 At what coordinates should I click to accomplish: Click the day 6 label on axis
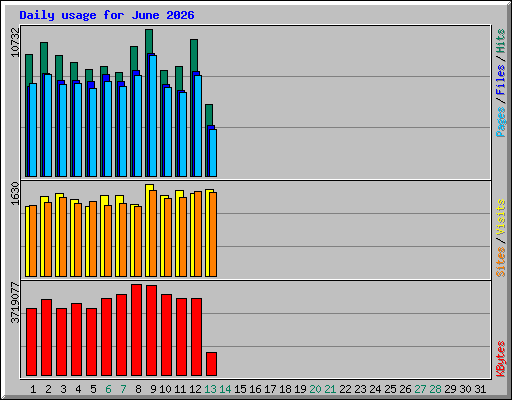[108, 389]
